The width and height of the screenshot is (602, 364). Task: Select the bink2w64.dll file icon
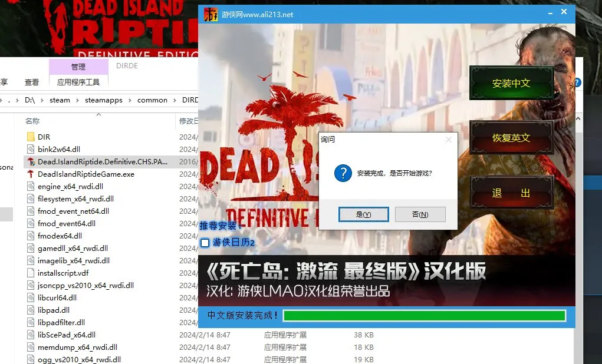31,149
